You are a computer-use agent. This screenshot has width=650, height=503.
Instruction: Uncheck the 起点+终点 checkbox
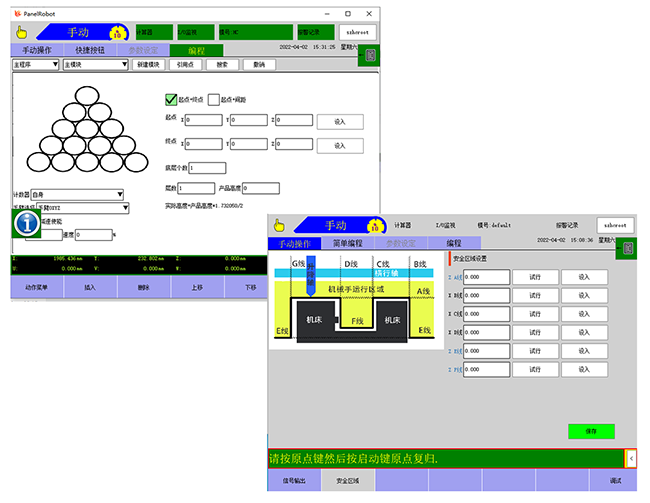pos(170,99)
